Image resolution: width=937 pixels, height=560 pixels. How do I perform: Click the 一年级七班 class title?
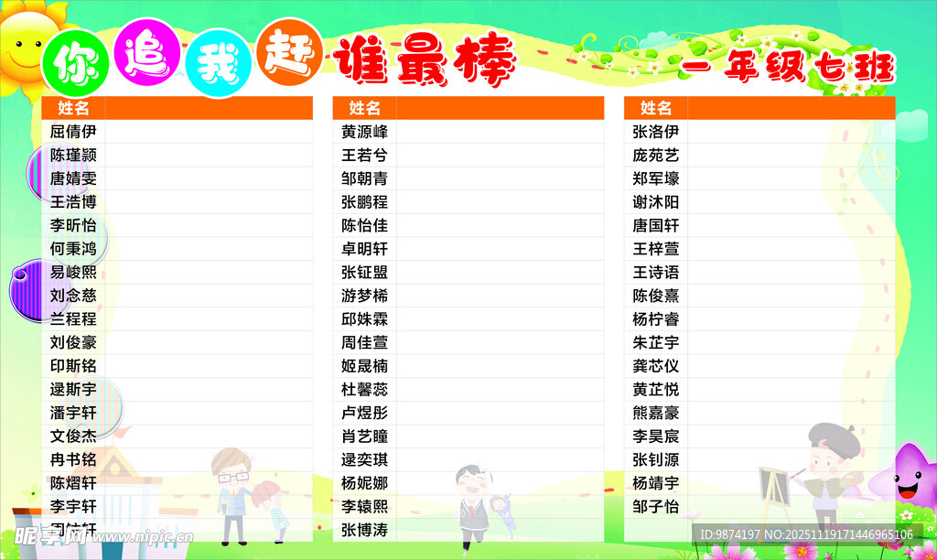click(x=788, y=66)
